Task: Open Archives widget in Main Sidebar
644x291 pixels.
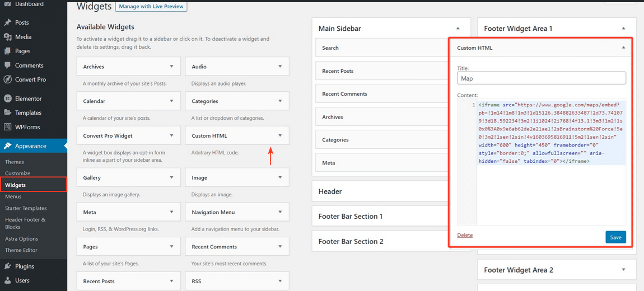Action: [381, 117]
